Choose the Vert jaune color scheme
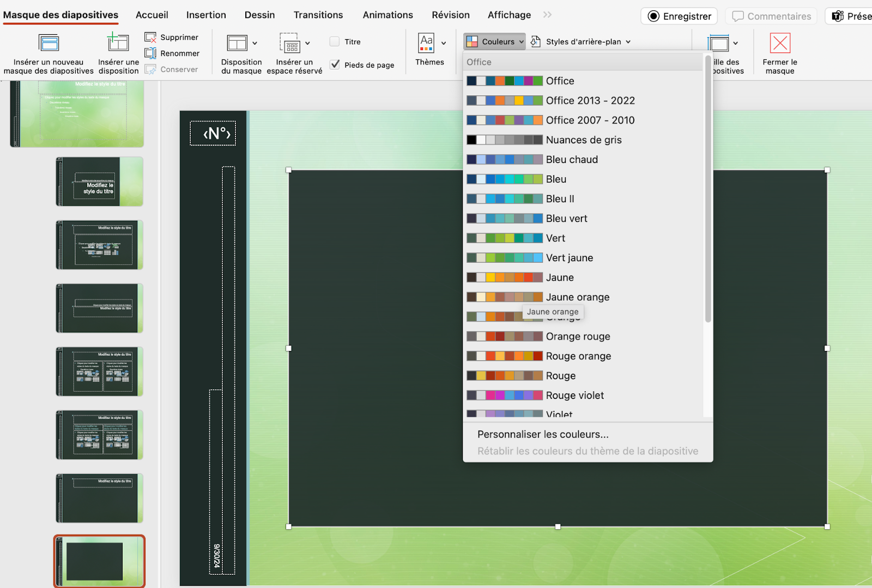The width and height of the screenshot is (872, 588). pos(583,257)
